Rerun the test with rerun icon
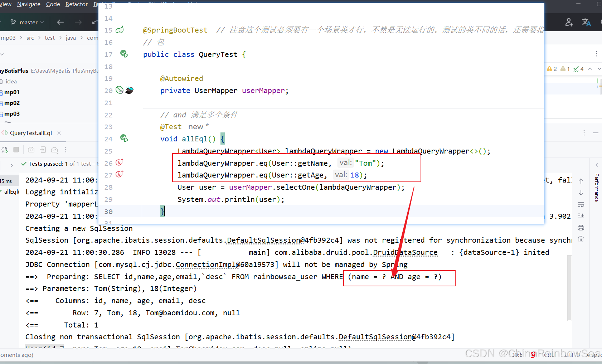The height and width of the screenshot is (364, 602). tap(5, 150)
